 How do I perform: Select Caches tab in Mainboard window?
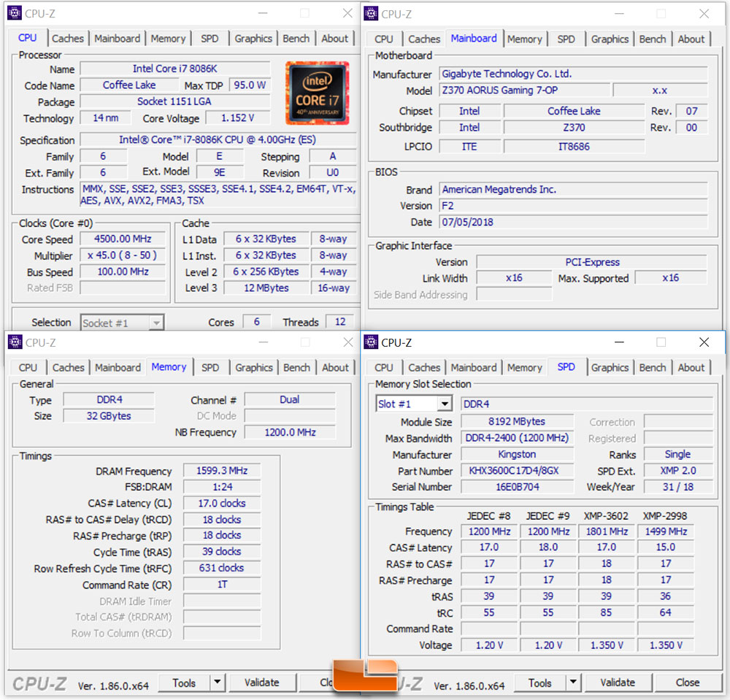(x=424, y=39)
